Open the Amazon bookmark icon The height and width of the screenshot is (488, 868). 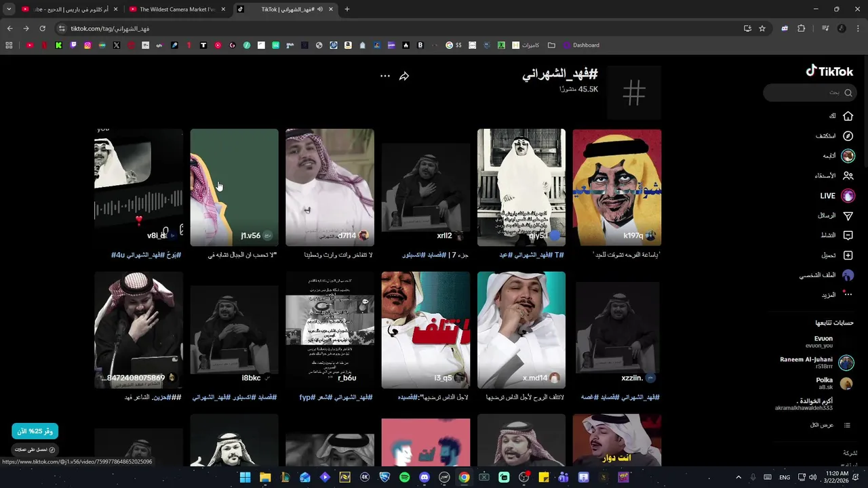[348, 45]
